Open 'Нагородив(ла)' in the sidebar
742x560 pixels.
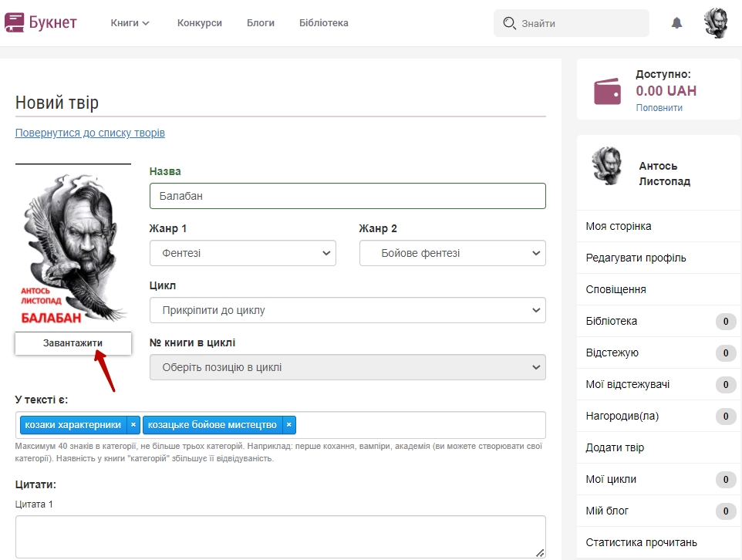tap(659, 416)
